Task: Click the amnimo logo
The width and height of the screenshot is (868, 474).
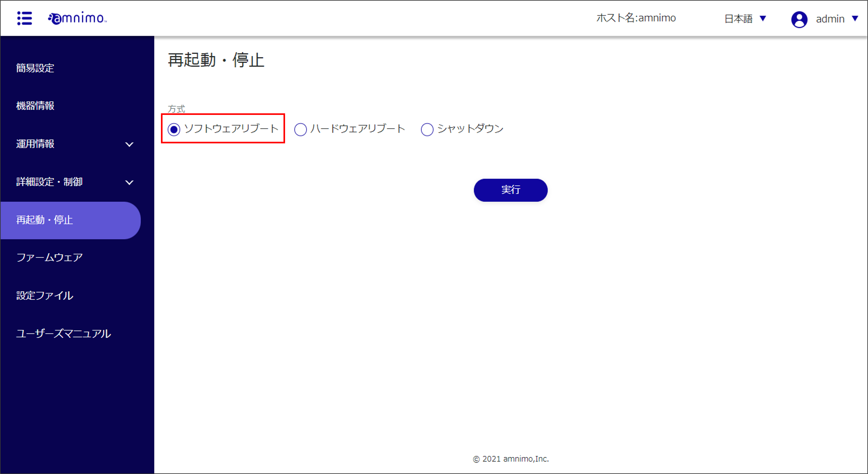Action: pyautogui.click(x=77, y=18)
